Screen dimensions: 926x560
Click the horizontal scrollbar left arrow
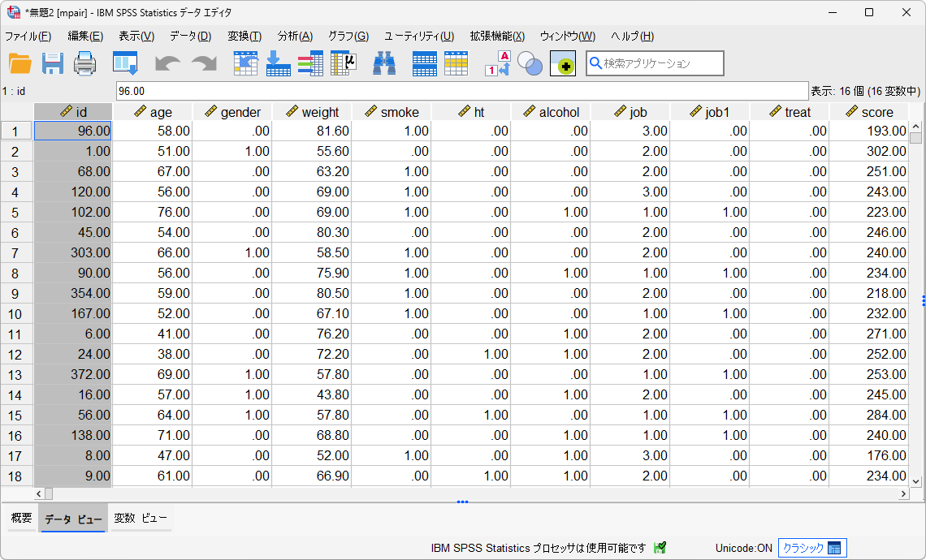(x=39, y=494)
